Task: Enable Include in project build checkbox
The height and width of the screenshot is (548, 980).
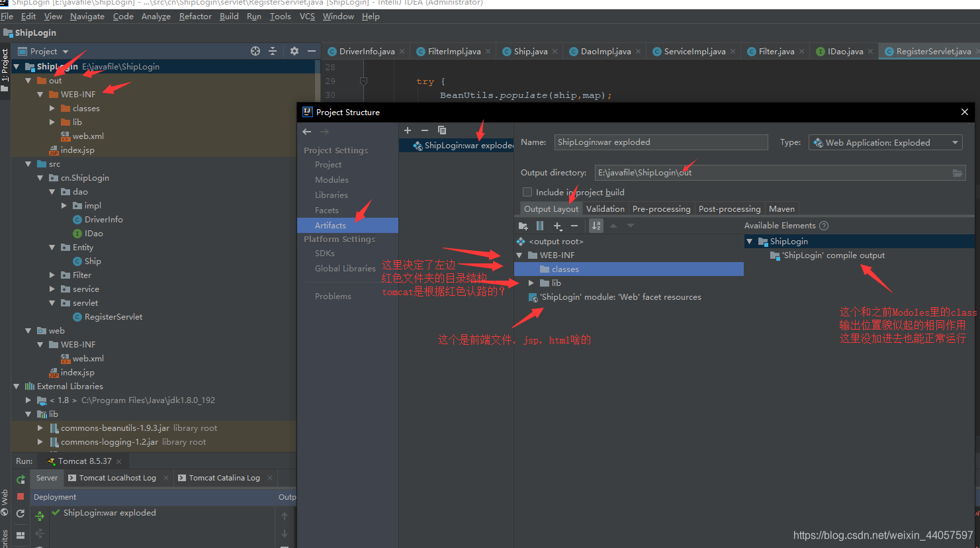Action: point(527,192)
